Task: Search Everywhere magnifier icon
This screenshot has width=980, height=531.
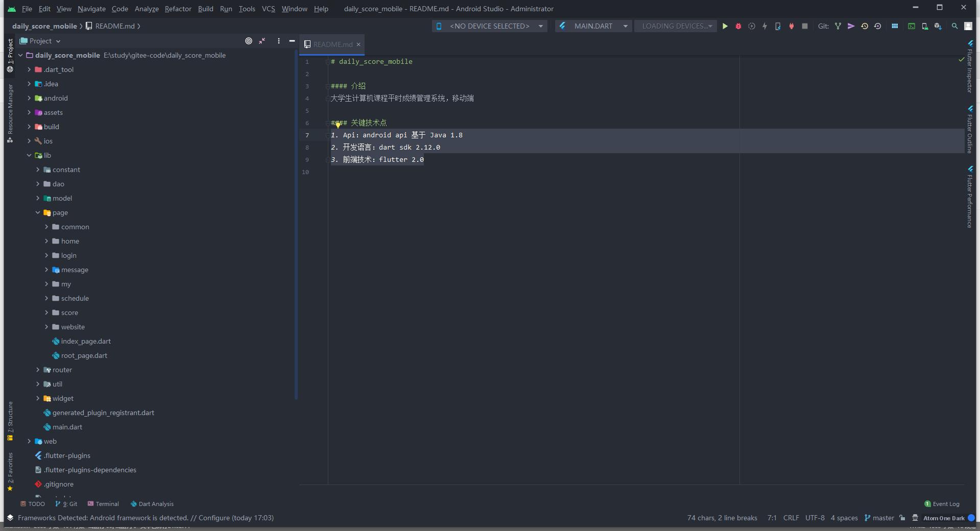Action: point(954,26)
